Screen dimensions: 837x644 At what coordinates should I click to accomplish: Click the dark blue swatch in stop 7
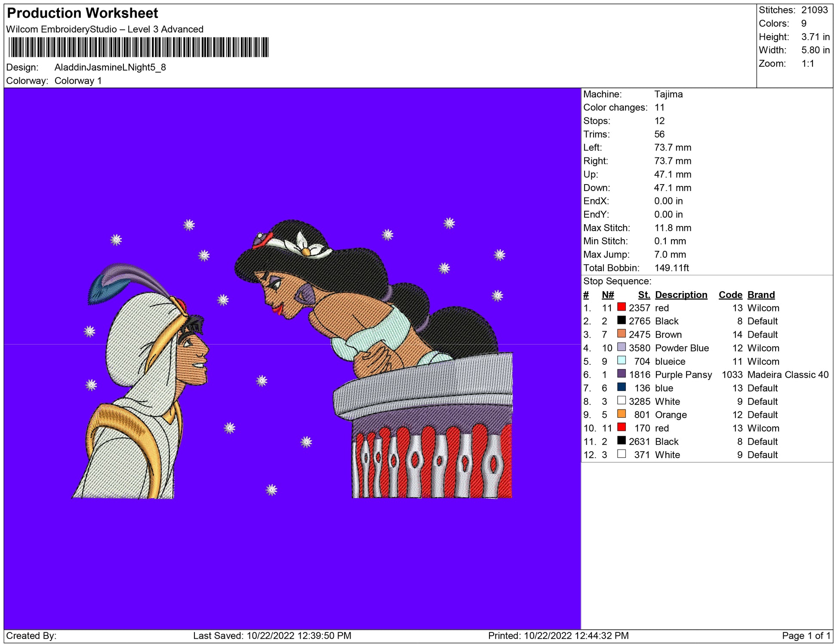621,387
